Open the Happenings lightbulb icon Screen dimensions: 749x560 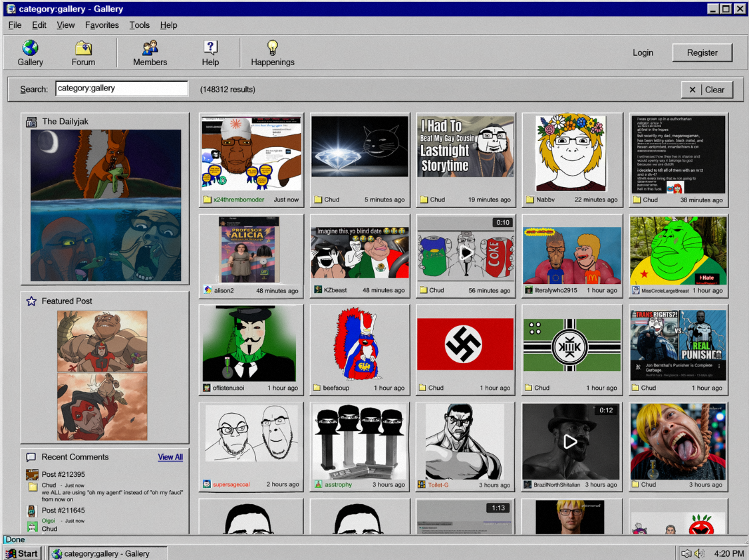272,48
